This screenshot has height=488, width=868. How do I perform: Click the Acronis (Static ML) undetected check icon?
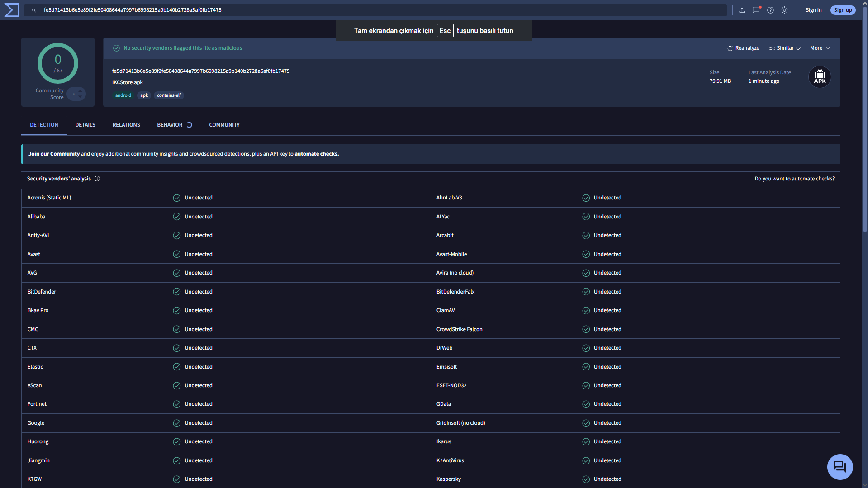coord(177,198)
